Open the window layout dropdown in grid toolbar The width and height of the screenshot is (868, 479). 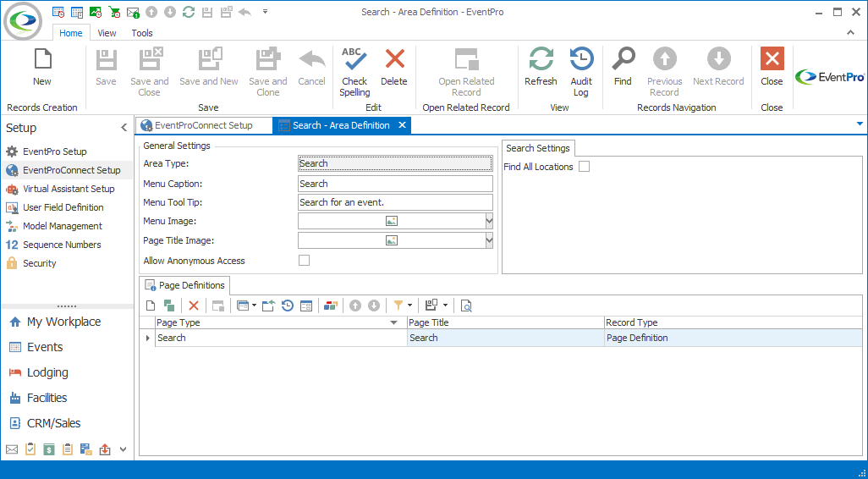tap(254, 306)
